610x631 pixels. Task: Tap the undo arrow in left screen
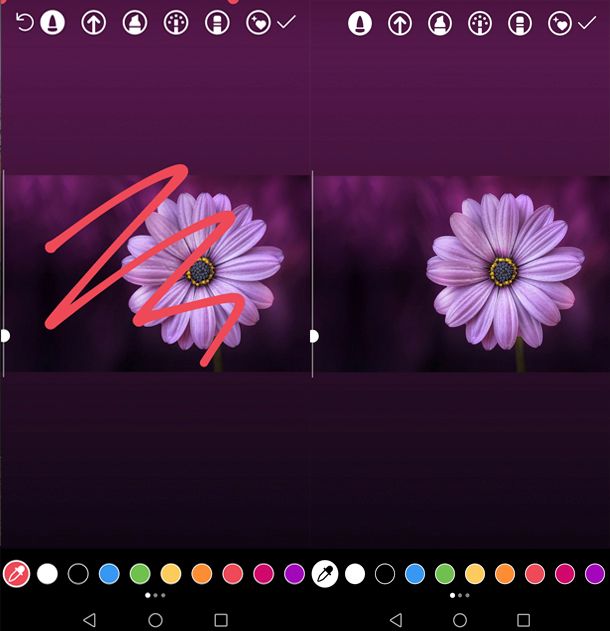tap(25, 22)
